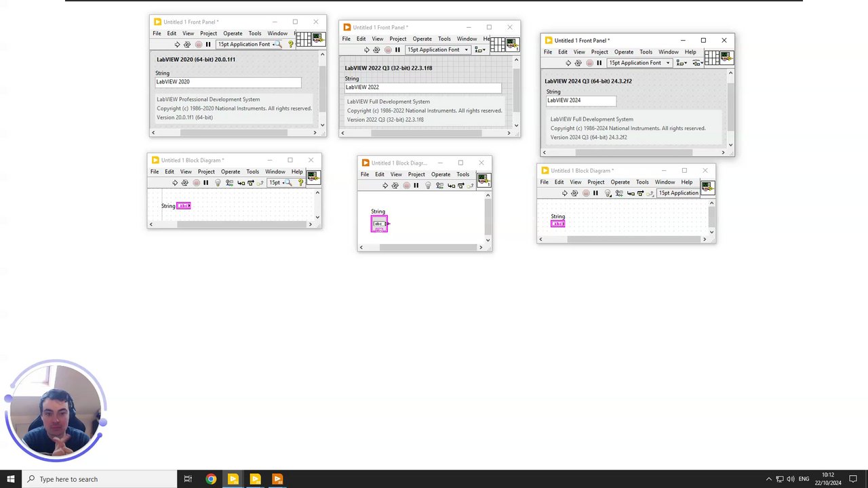This screenshot has width=868, height=488.
Task: Open Distribute Objects dropdown in LabVIEW 2024 panel
Action: [x=697, y=63]
